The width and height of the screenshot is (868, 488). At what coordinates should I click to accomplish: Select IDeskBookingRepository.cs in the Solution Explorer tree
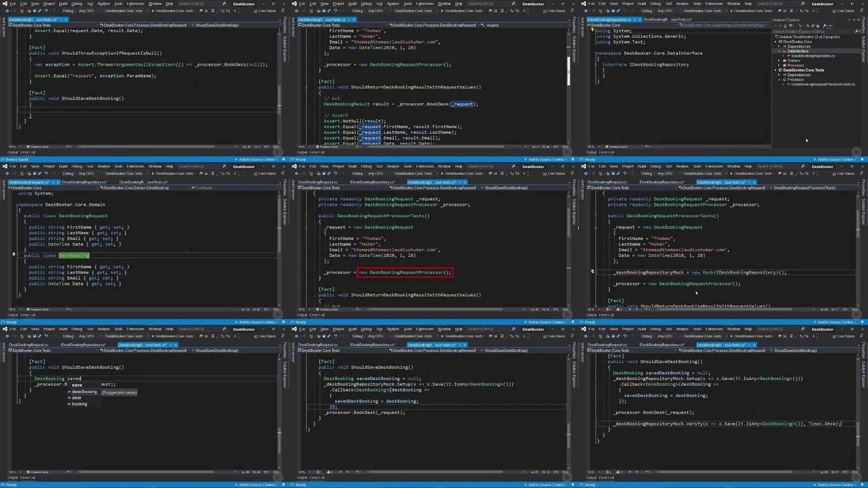(813, 56)
